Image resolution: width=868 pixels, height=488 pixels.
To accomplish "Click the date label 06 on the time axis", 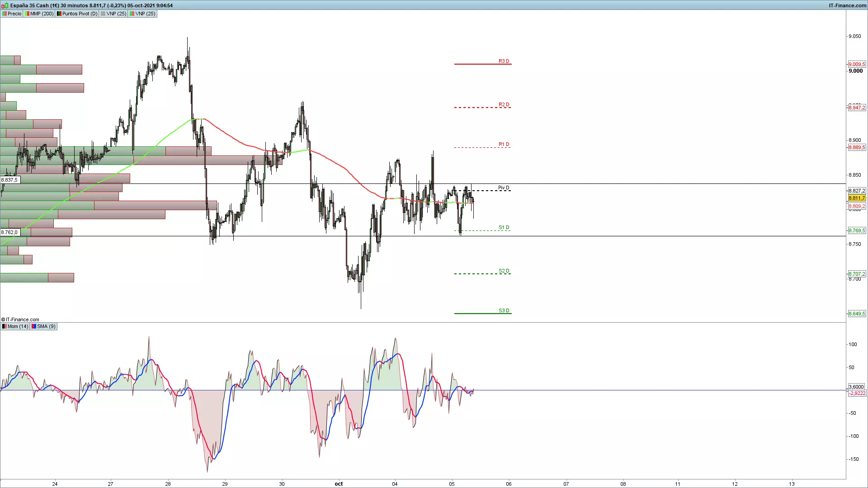I will (509, 484).
